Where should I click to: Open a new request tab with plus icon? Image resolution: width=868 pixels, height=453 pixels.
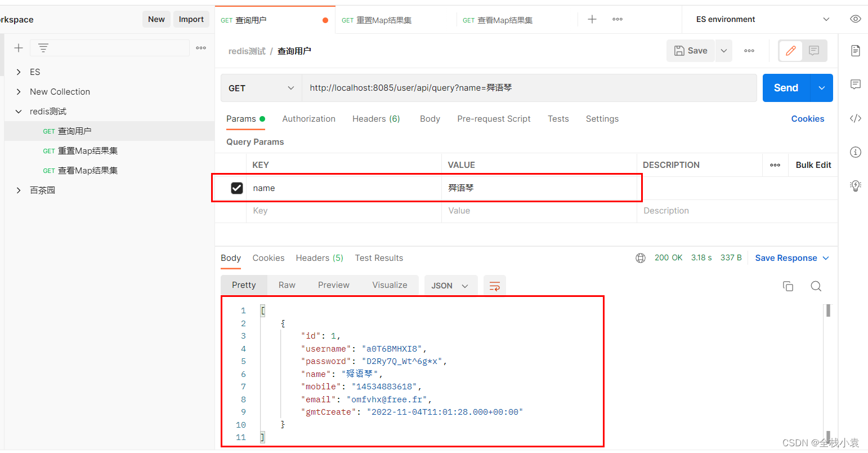coord(592,19)
